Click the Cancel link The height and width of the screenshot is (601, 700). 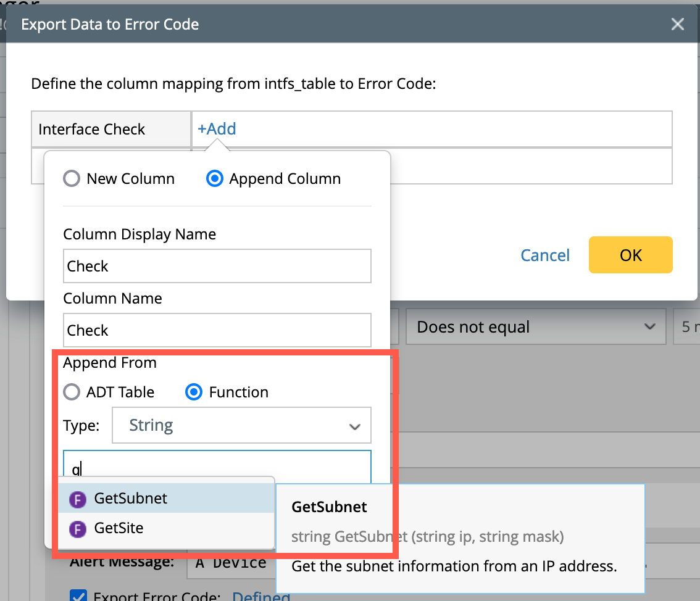pos(545,255)
